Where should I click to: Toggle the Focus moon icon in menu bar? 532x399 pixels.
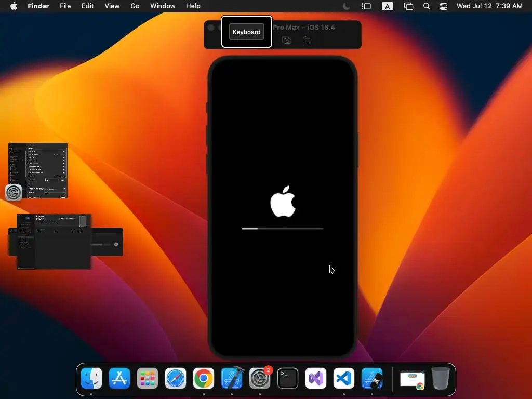[347, 6]
